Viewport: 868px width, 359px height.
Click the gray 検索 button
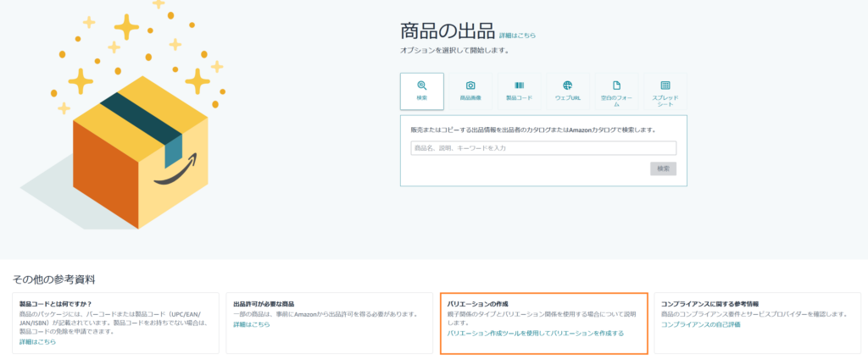click(663, 168)
